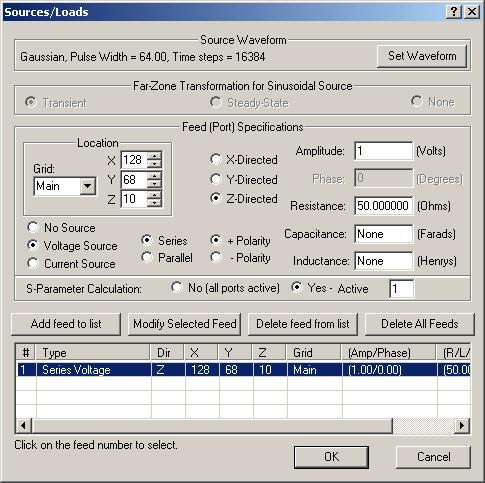Increment the Y location spinner up
Image resolution: width=485 pixels, height=483 pixels.
tap(154, 175)
